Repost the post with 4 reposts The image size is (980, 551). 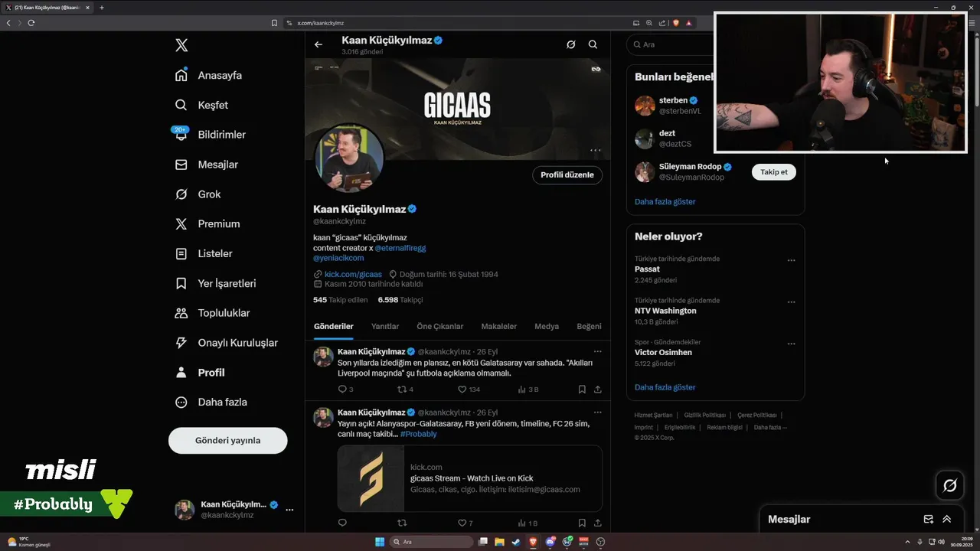(x=405, y=390)
